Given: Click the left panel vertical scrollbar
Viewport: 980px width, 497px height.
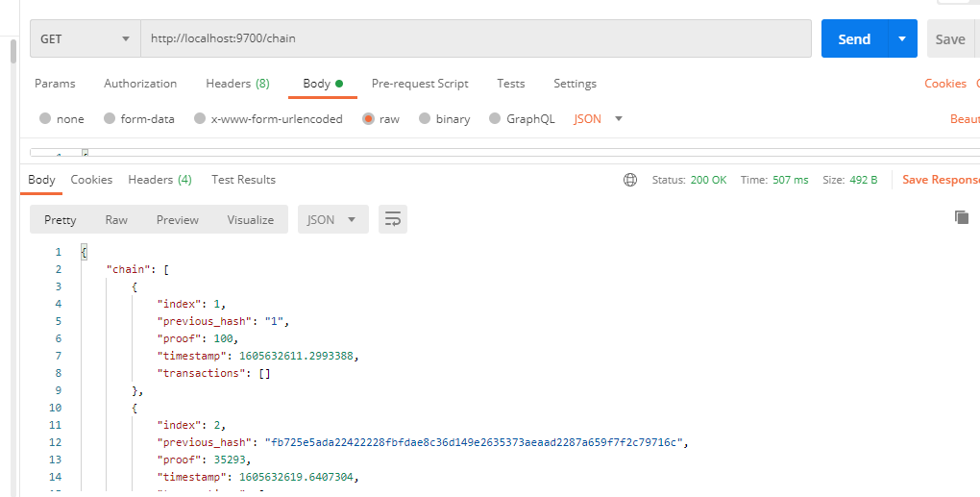Looking at the screenshot, I should coord(13,51).
